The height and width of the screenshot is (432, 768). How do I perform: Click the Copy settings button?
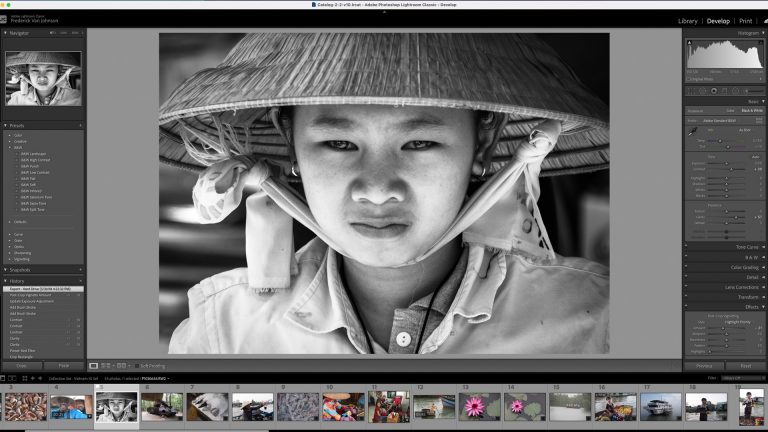tap(22, 366)
